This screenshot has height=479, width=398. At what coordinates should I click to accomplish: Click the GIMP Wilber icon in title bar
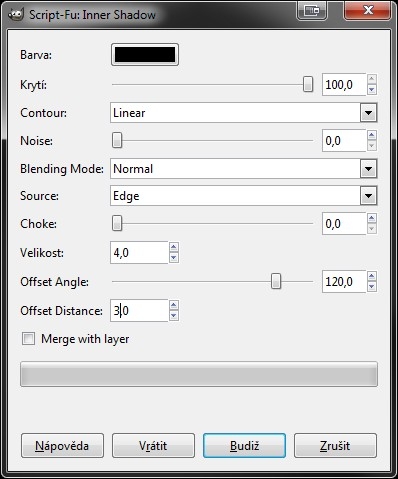(x=16, y=14)
